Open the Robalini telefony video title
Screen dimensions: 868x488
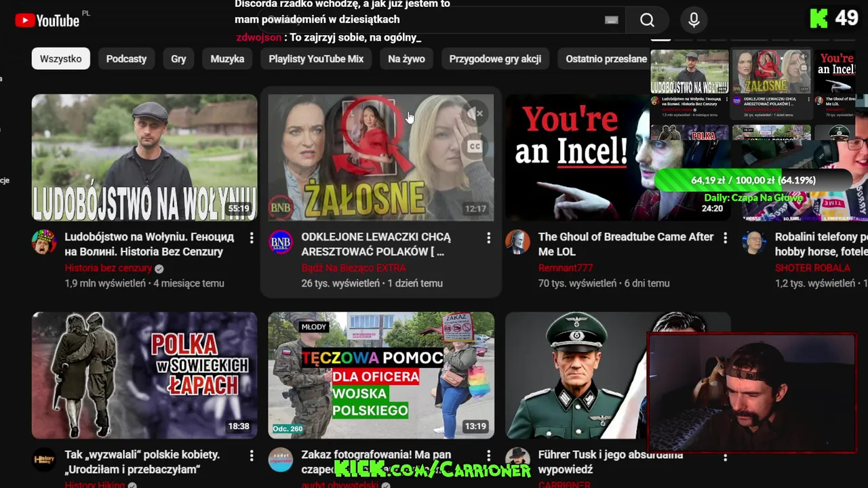point(821,244)
